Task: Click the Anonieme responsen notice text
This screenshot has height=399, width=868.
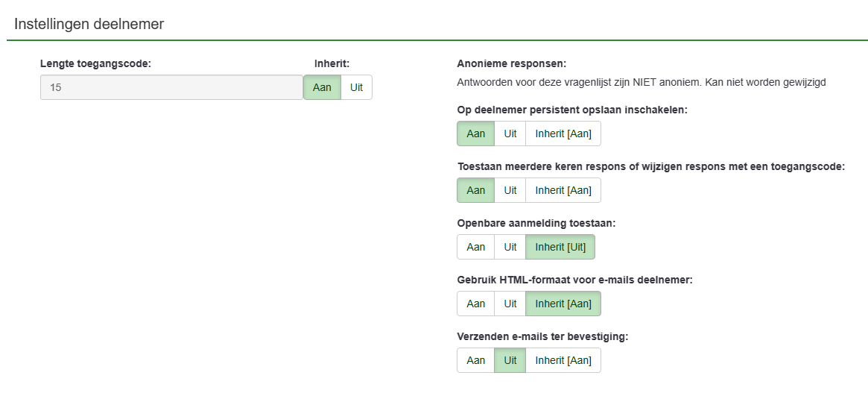Action: (641, 82)
